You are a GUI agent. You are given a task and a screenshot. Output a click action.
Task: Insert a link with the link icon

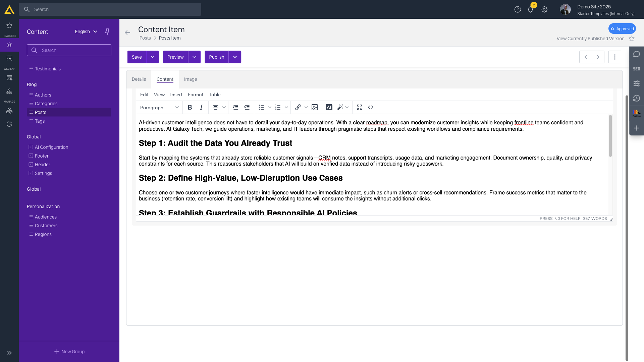[298, 107]
